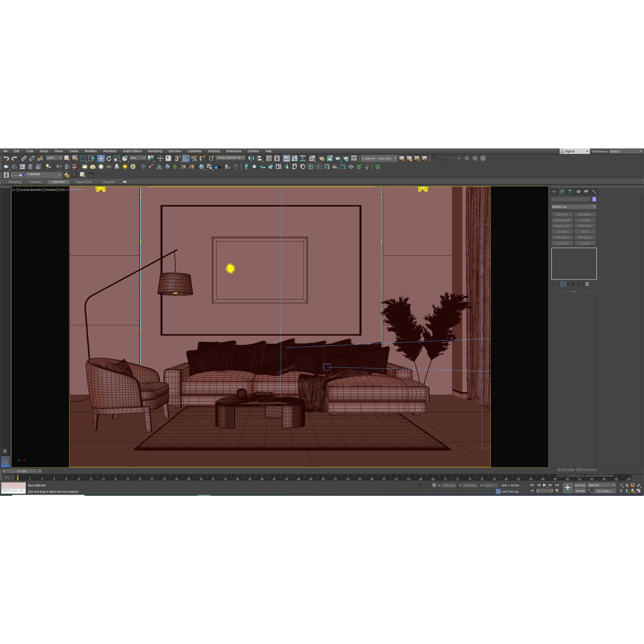Activate the Select and Rotate tool

coord(109,158)
